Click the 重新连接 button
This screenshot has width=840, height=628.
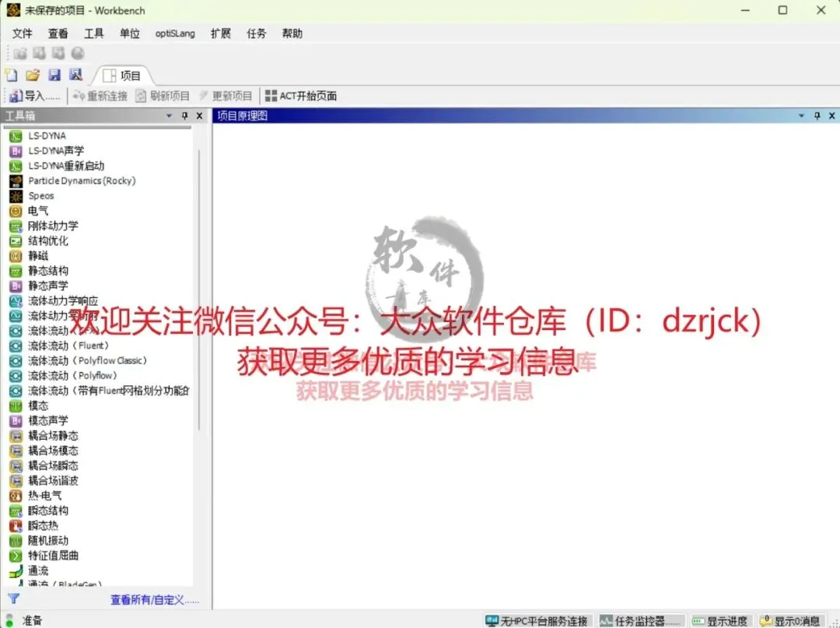pos(100,96)
